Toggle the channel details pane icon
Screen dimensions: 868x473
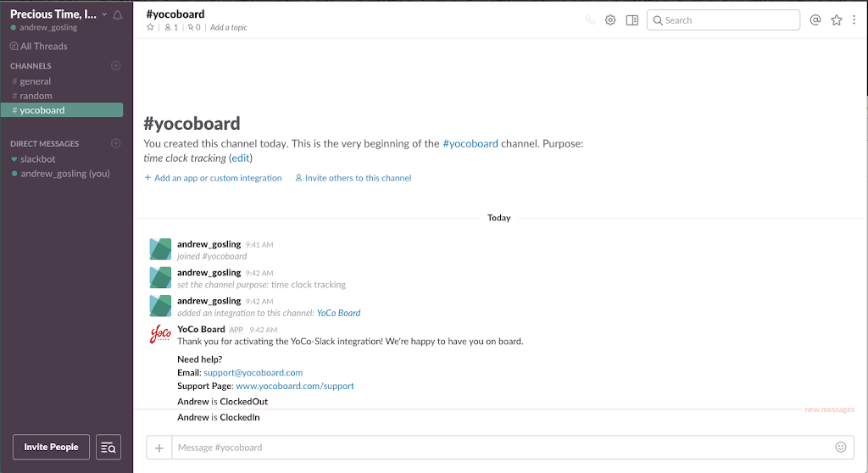point(632,20)
